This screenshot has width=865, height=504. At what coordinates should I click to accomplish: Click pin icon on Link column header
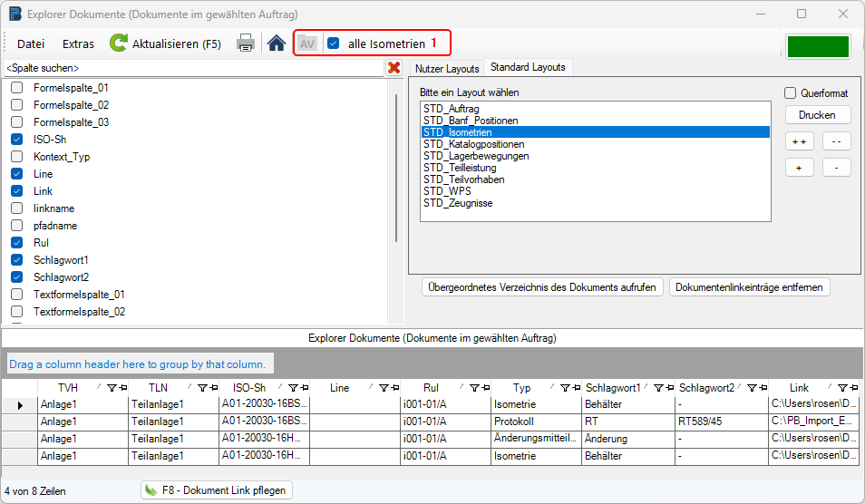(854, 388)
